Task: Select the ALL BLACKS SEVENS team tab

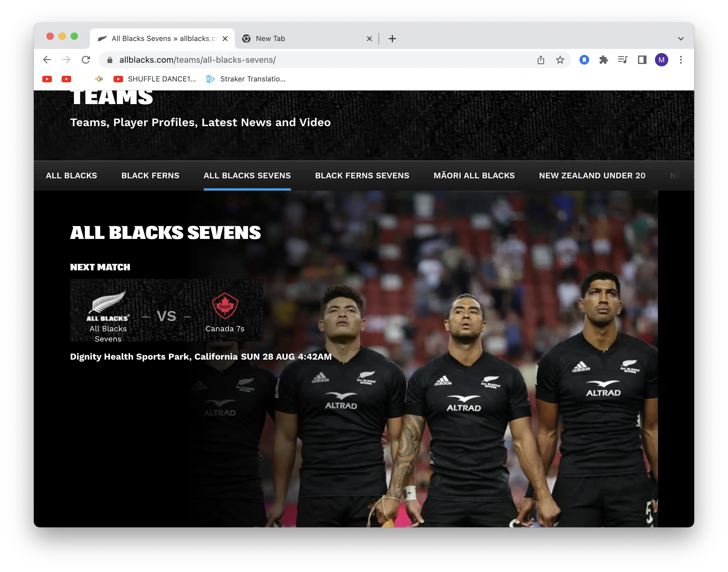Action: 247,176
